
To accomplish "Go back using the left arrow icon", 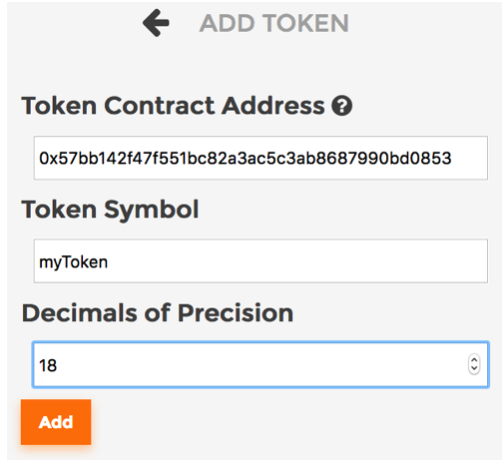I will [x=156, y=23].
